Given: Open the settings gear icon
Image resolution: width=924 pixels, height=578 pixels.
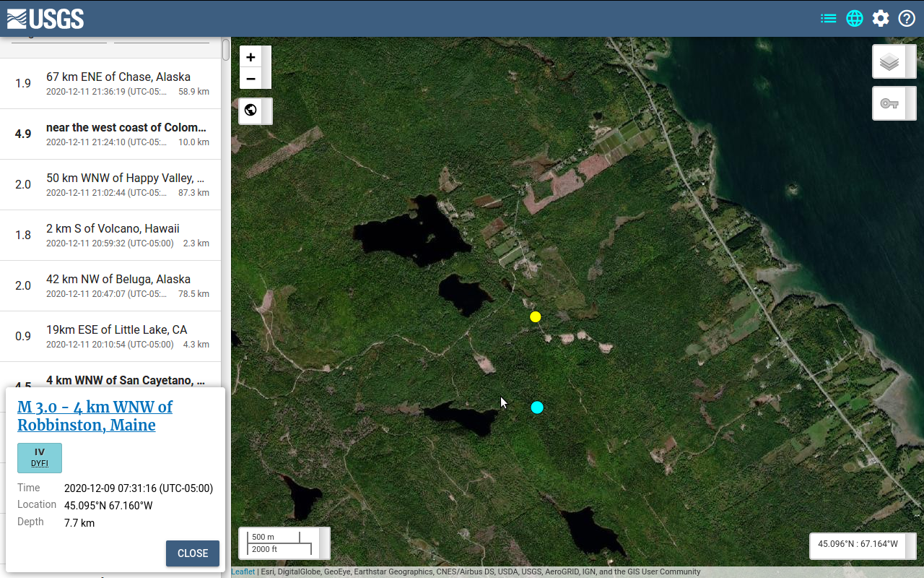Looking at the screenshot, I should click(x=881, y=18).
